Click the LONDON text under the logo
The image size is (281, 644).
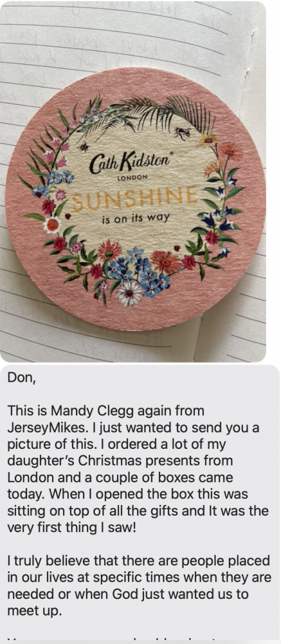pos(132,178)
